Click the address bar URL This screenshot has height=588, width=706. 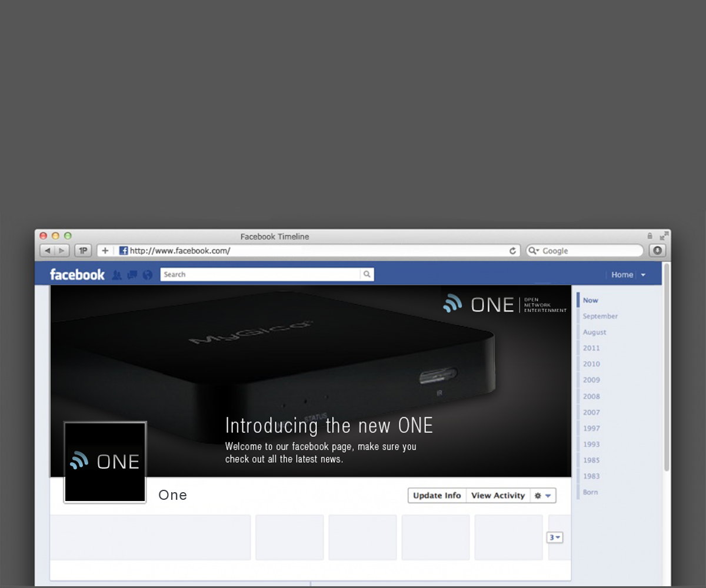pos(180,250)
